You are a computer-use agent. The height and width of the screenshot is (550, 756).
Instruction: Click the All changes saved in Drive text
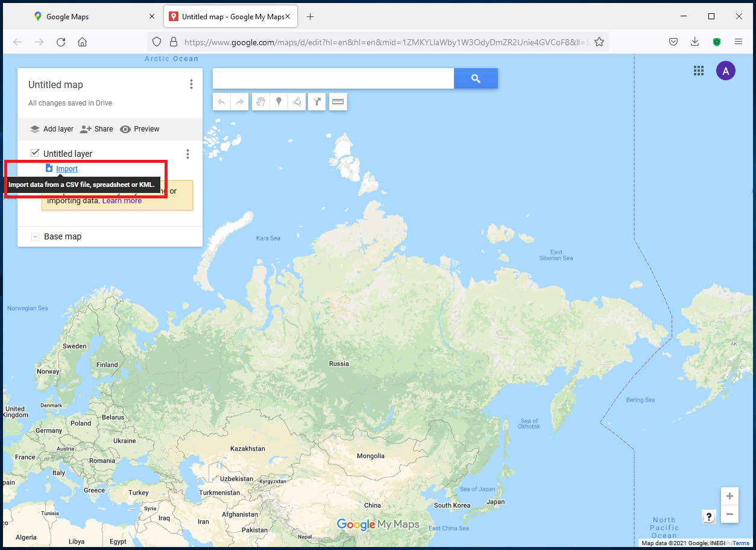pyautogui.click(x=71, y=103)
